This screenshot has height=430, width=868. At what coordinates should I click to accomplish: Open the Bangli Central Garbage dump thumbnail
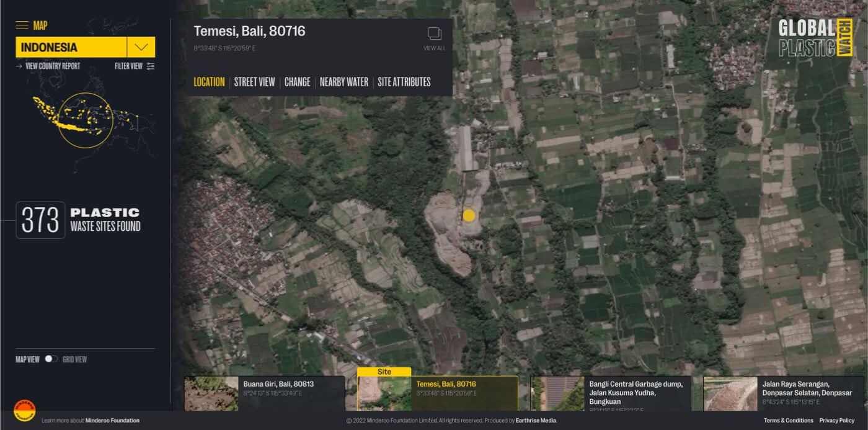pos(557,393)
